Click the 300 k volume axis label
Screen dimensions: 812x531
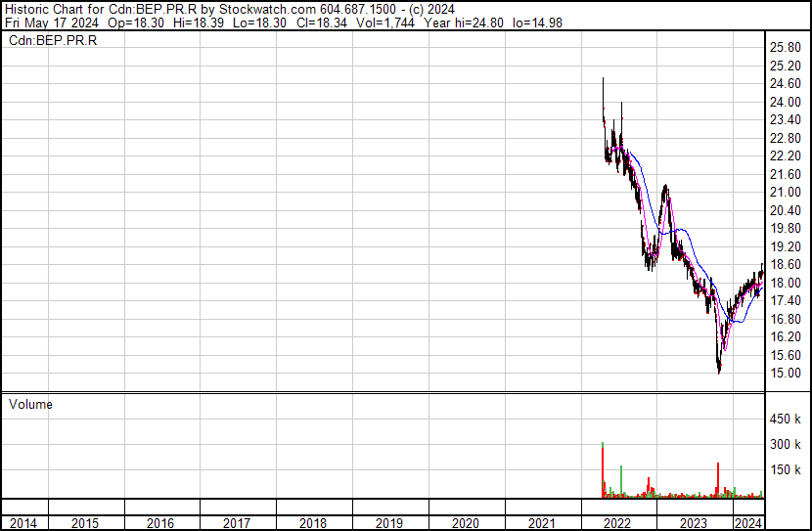pyautogui.click(x=786, y=444)
